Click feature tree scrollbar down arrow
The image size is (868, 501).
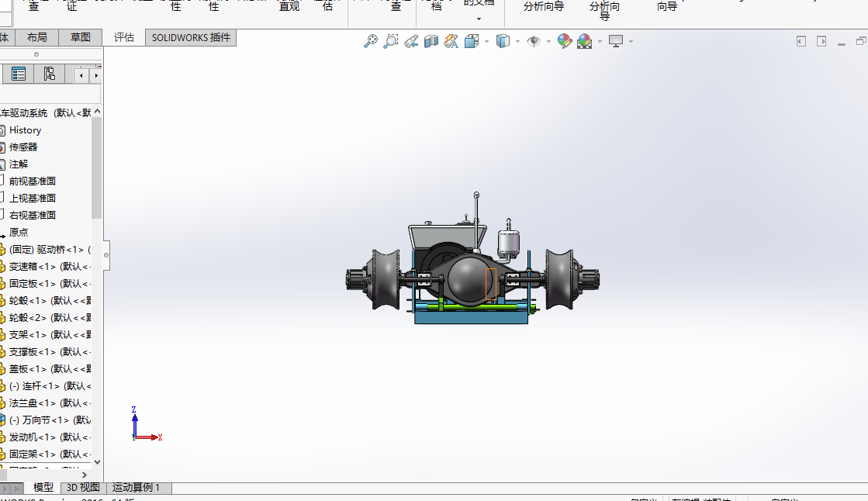click(x=98, y=462)
